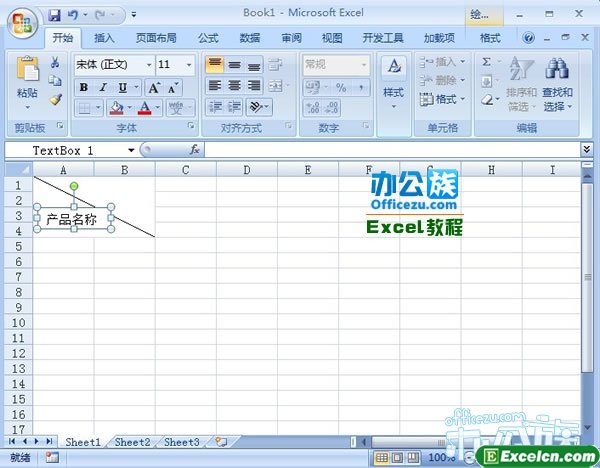Viewport: 600px width, 468px height.
Task: Click the Select All corner button
Action: tap(19, 169)
